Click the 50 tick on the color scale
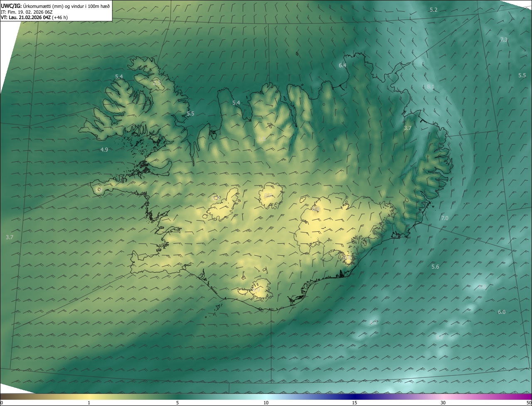This screenshot has width=532, height=406. pyautogui.click(x=529, y=403)
